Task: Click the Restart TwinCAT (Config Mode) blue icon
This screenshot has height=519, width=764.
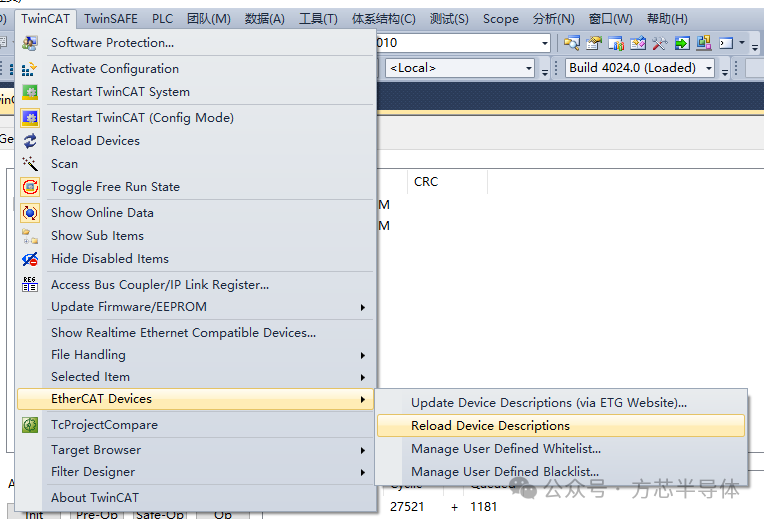Action: pyautogui.click(x=30, y=117)
